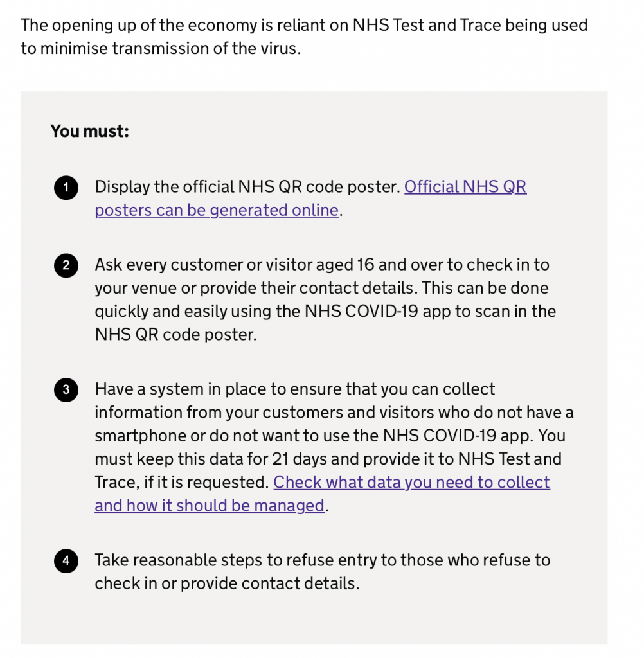The image size is (644, 658).
Task: Click the number 2 circle icon
Action: pyautogui.click(x=66, y=265)
